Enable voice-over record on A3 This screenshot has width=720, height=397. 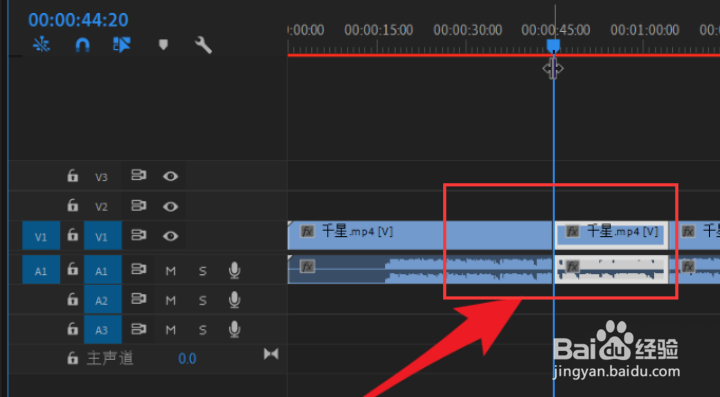[234, 330]
